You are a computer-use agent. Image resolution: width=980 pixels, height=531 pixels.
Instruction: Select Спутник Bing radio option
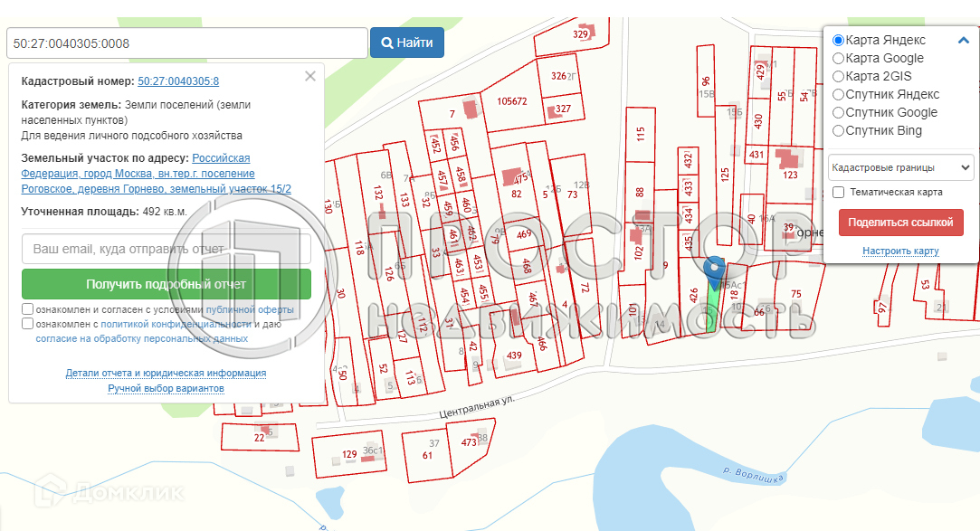[839, 131]
